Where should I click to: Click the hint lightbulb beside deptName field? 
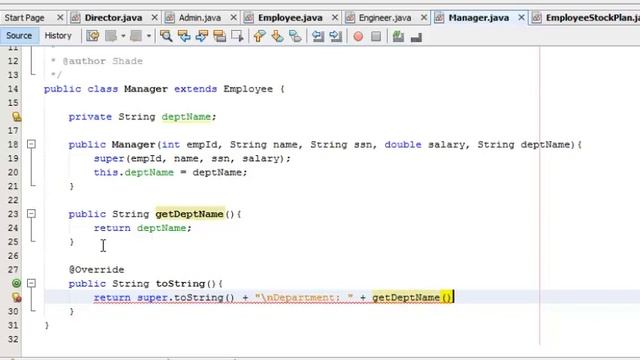(x=16, y=117)
